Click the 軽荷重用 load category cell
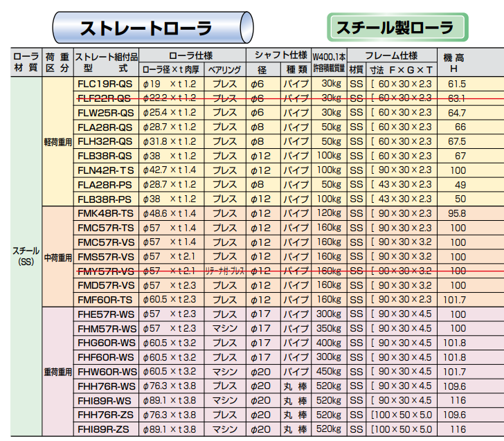This screenshot has height=441, width=504. (x=57, y=141)
